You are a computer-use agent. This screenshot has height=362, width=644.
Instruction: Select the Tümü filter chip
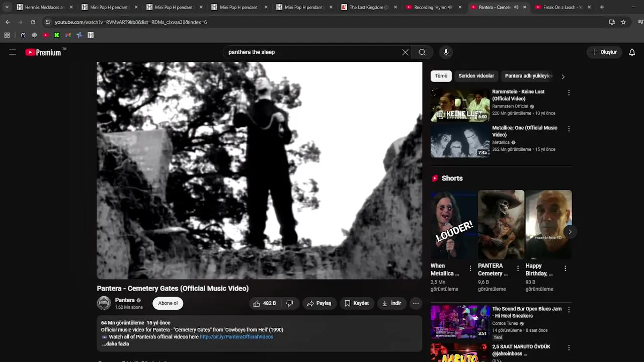point(441,76)
